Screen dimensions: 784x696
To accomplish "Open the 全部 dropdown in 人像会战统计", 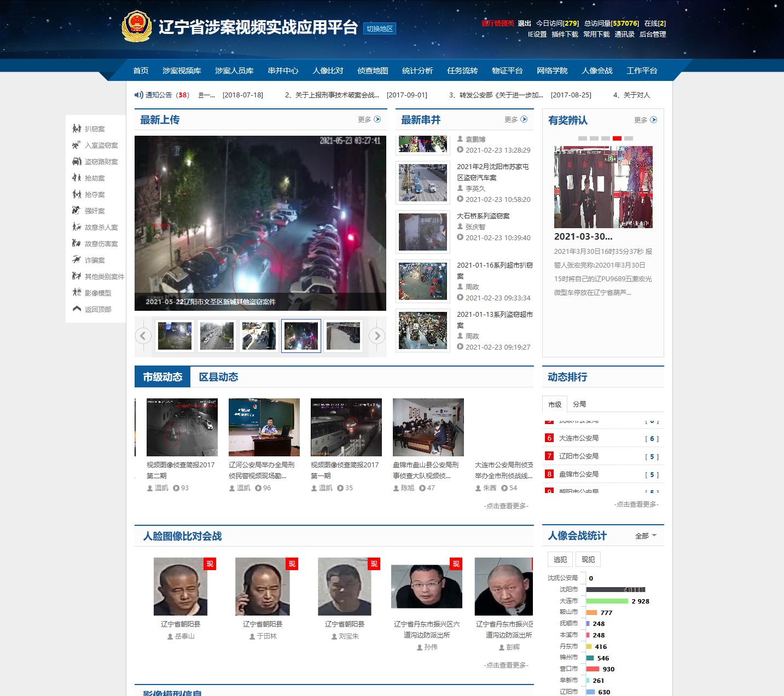I will pyautogui.click(x=646, y=536).
